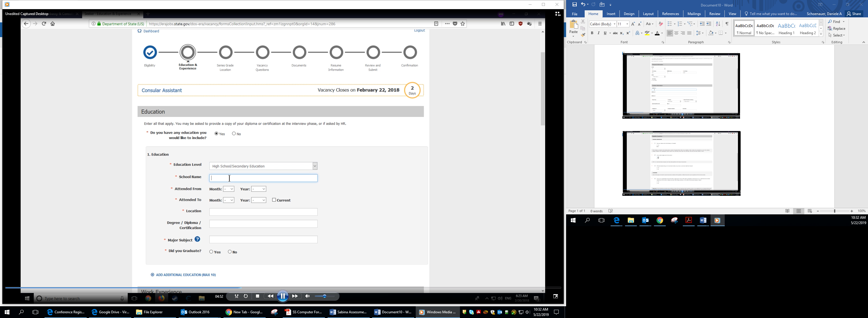Expand Attended From Month dropdown
The image size is (868, 318).
coord(229,189)
